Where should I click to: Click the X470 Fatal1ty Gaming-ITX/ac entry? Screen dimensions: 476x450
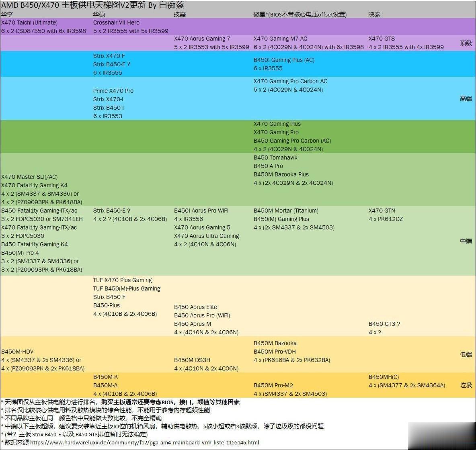tap(39, 227)
